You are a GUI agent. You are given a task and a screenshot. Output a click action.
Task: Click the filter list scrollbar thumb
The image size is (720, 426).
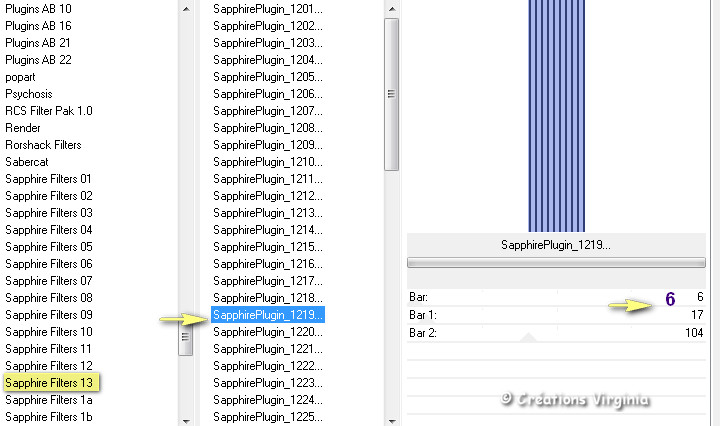(x=391, y=94)
